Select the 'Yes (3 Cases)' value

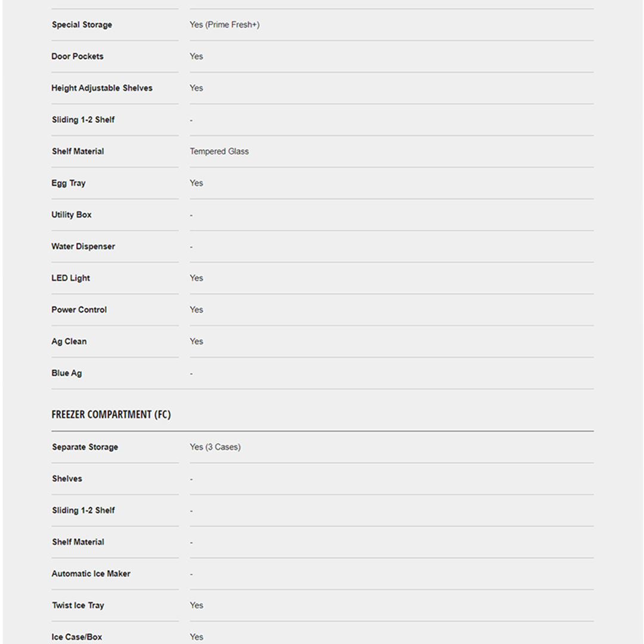point(215,447)
